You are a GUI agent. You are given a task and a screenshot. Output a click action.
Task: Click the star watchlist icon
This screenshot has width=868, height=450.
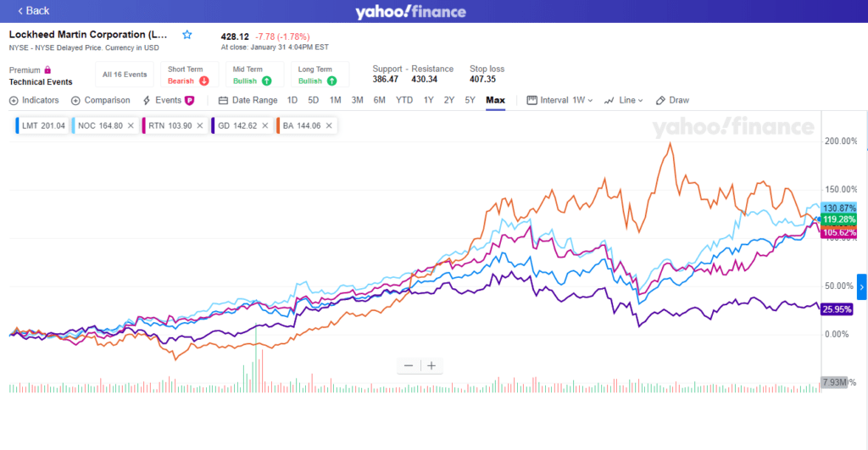click(x=187, y=35)
